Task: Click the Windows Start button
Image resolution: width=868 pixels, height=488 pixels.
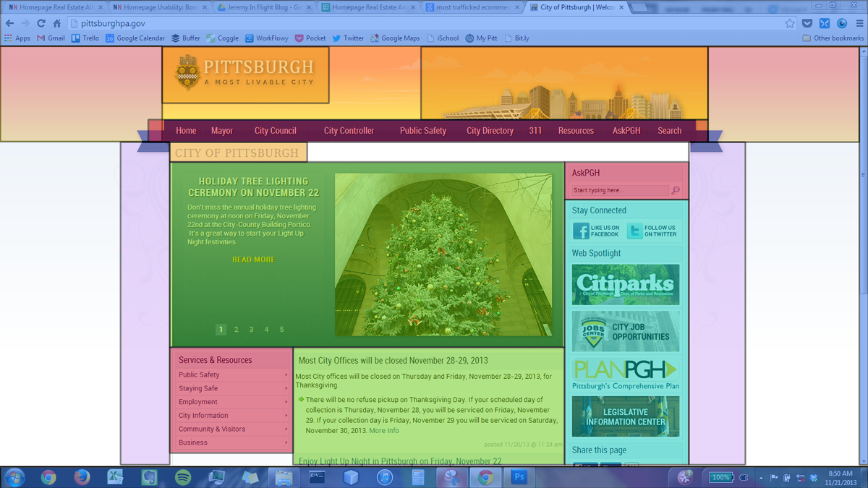Action: click(14, 477)
